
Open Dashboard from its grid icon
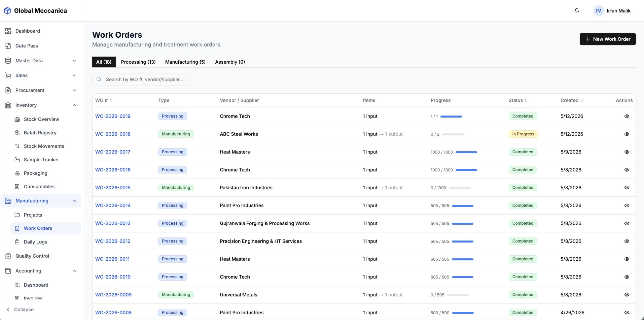[x=8, y=31]
